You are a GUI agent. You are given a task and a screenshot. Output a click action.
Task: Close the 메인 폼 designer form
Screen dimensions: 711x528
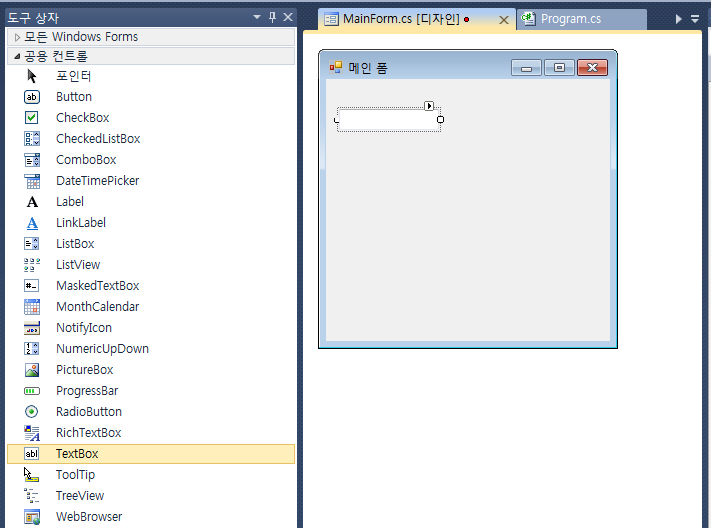tap(592, 68)
